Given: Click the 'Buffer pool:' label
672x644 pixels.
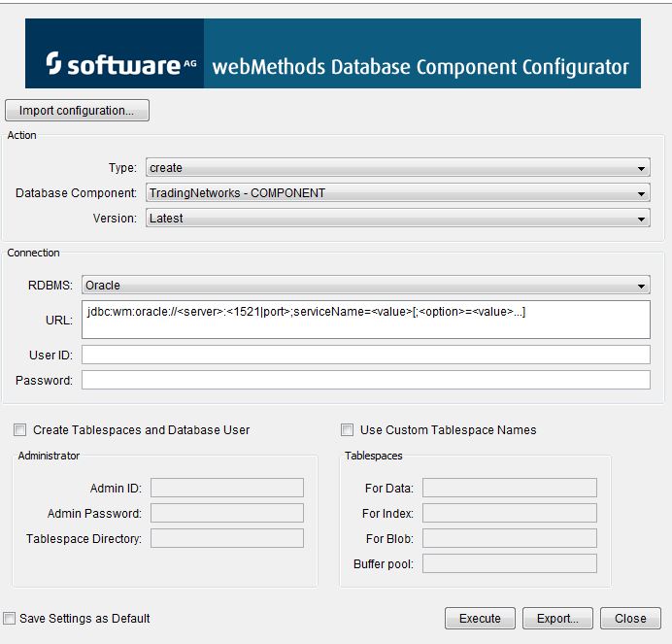Looking at the screenshot, I should pyautogui.click(x=384, y=564).
